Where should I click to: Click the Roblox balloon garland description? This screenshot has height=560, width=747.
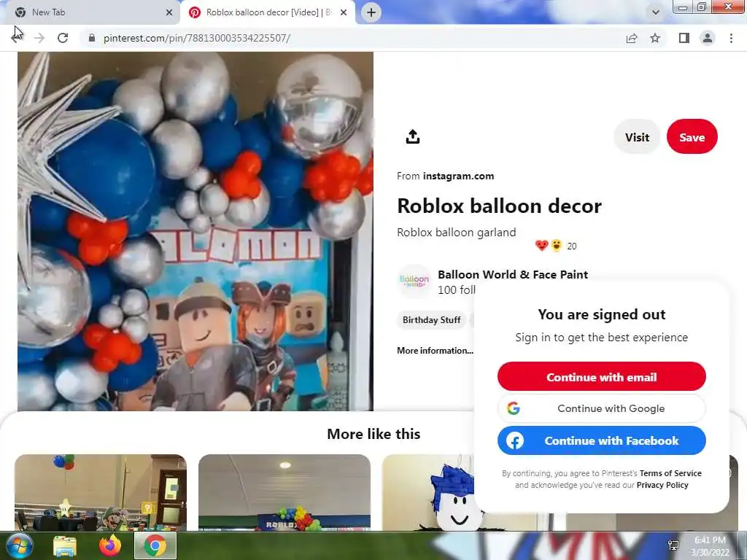[457, 233]
